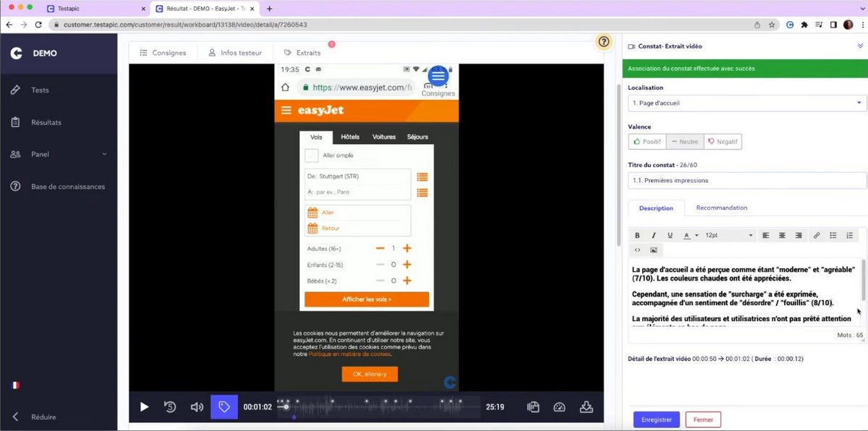Open the Localisation dropdown

744,103
